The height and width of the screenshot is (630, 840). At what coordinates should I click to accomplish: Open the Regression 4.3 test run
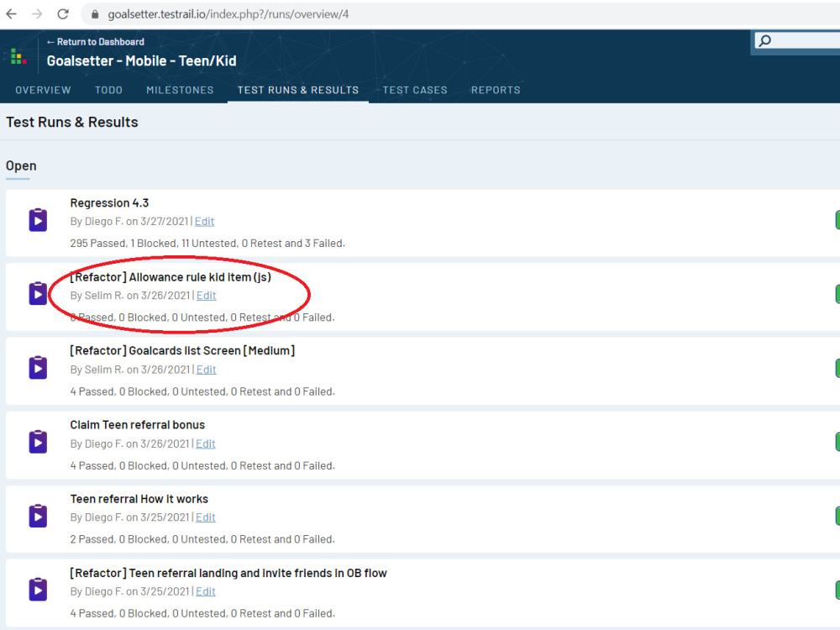coord(109,203)
